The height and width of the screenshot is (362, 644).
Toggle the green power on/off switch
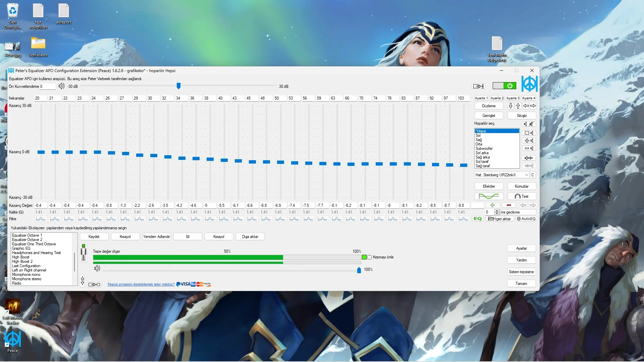pos(504,86)
